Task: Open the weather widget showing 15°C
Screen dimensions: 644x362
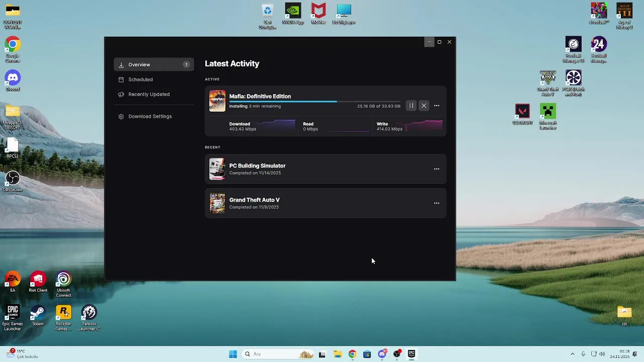Action: tap(21, 354)
